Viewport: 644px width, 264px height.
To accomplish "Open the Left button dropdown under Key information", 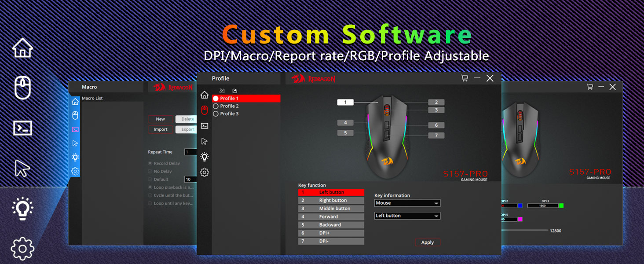I will point(407,216).
